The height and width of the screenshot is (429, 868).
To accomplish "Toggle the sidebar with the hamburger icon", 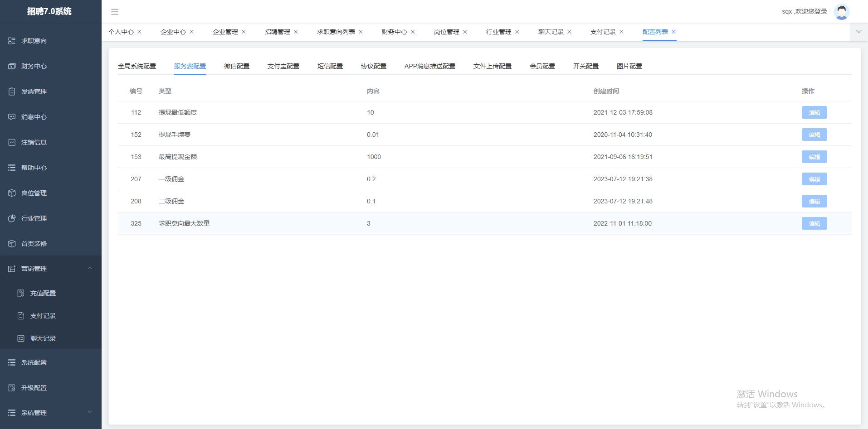I will (115, 12).
